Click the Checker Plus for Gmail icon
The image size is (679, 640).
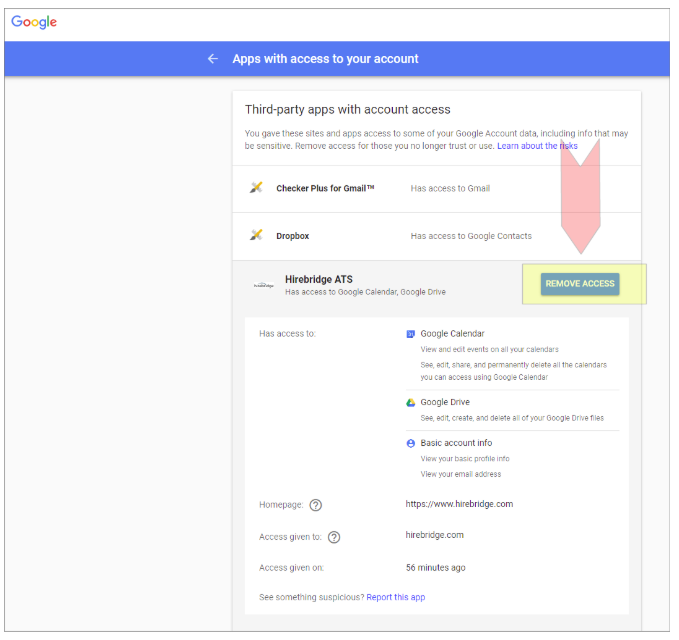click(256, 188)
